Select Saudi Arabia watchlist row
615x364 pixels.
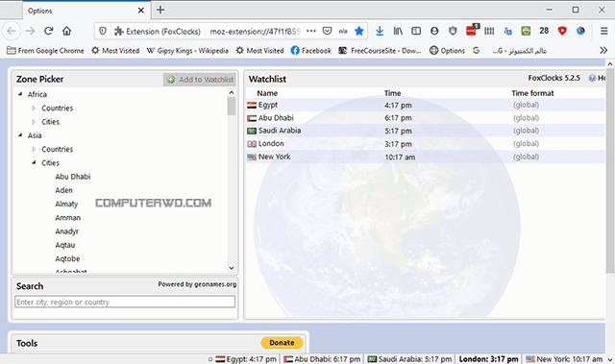tap(426, 131)
